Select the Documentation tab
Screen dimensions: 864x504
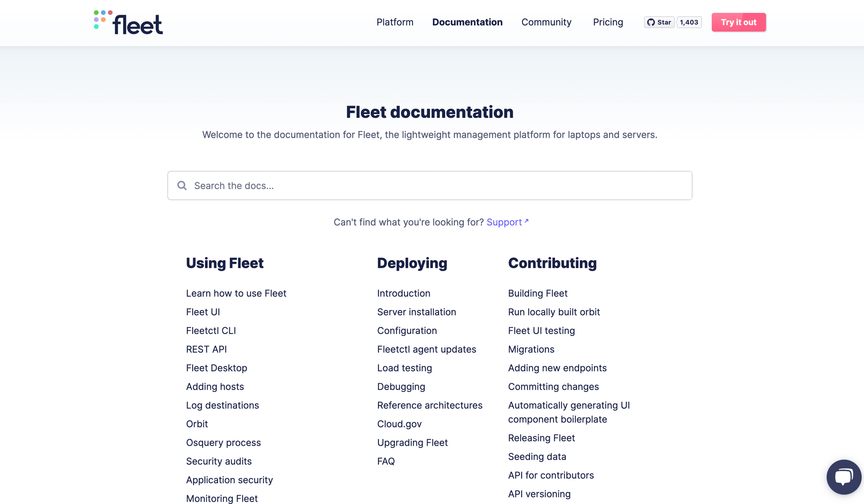[x=467, y=22]
